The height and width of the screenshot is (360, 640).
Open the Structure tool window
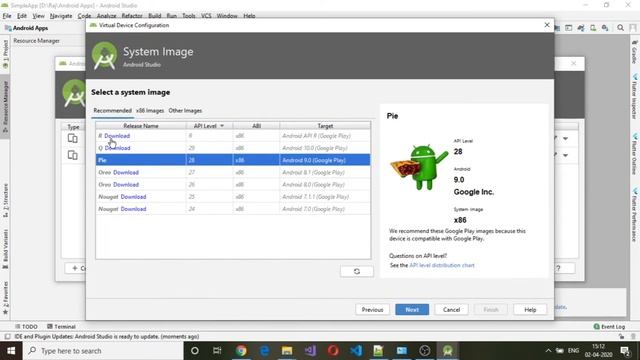[5, 200]
